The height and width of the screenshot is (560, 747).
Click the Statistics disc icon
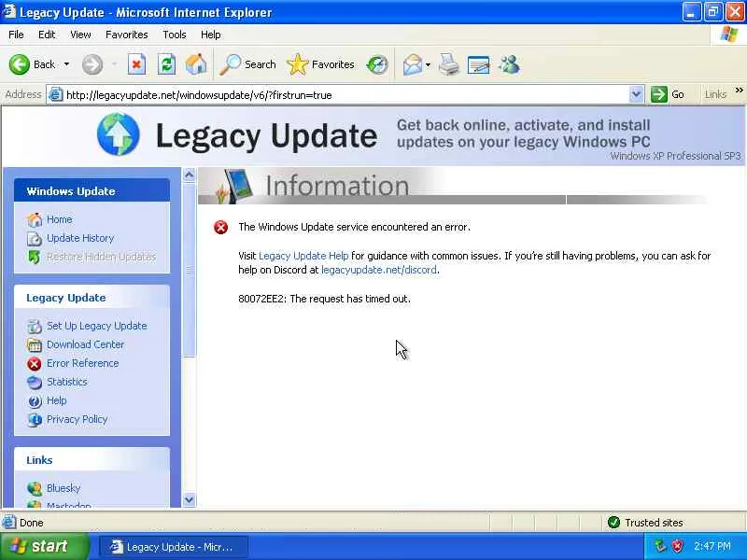coord(35,383)
